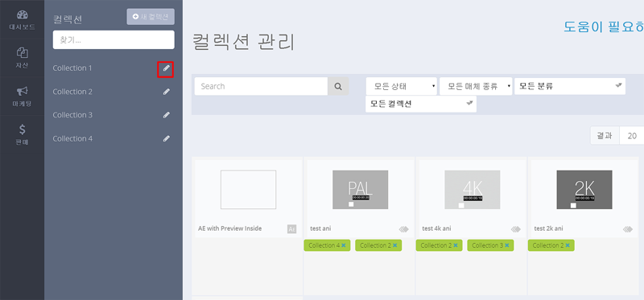
Task: Open the 모든 매체 종류 media type dropdown
Action: [476, 86]
